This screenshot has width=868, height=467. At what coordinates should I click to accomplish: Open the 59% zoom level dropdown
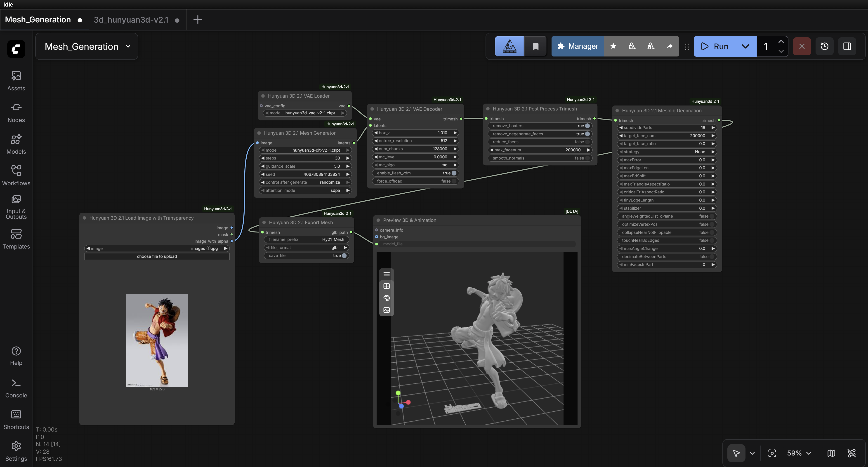799,453
